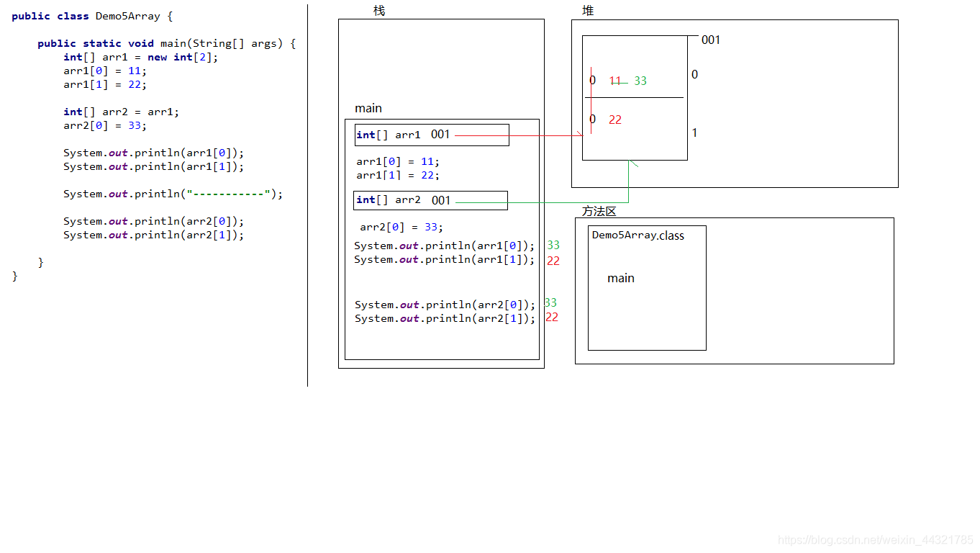Select the "int[] arr2 001" variable box
The height and width of the screenshot is (553, 980).
430,200
